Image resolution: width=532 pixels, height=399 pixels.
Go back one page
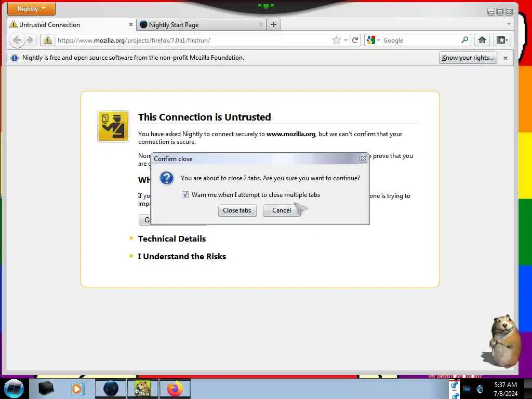(x=17, y=41)
